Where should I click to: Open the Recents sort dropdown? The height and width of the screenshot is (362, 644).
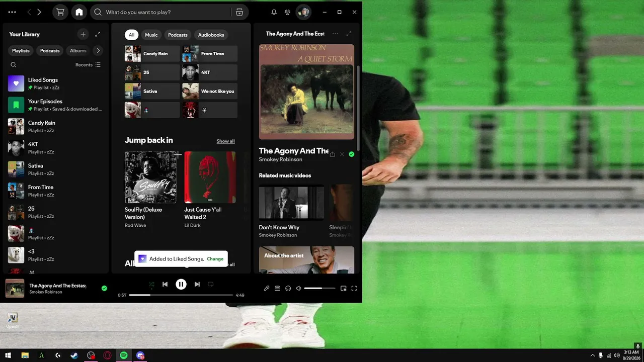88,65
